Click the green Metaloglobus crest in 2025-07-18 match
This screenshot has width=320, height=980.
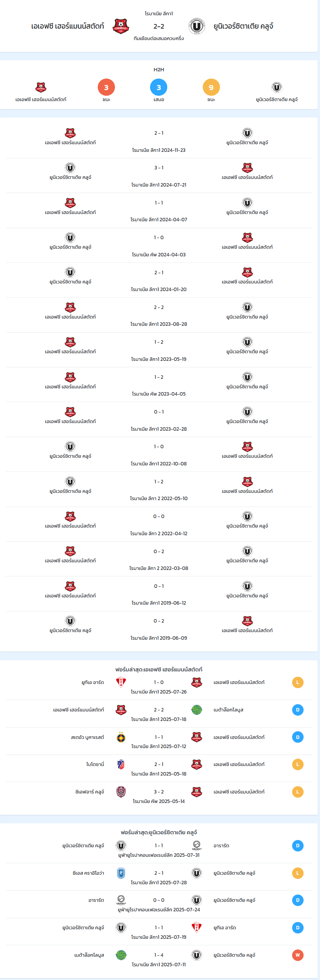pos(197,710)
